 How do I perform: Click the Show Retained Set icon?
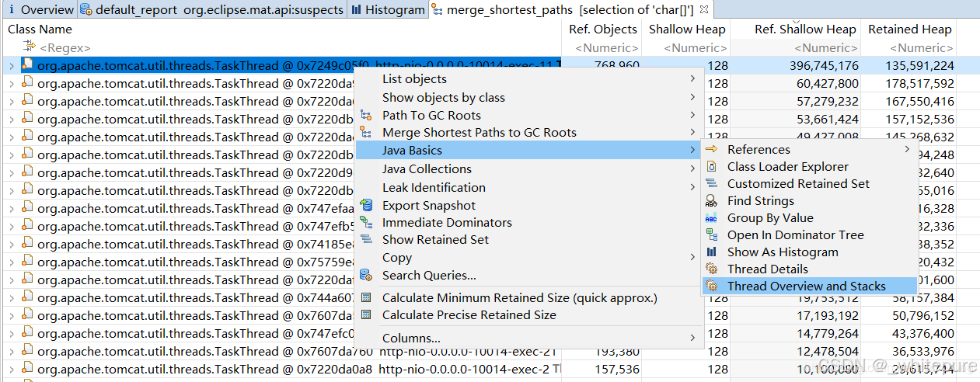click(x=366, y=240)
